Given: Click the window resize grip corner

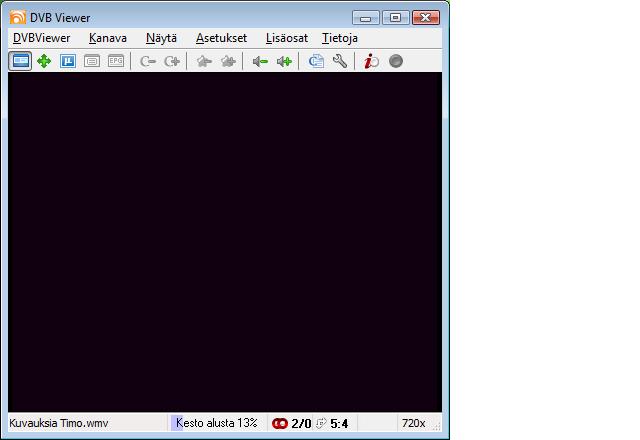Looking at the screenshot, I should click(x=437, y=426).
